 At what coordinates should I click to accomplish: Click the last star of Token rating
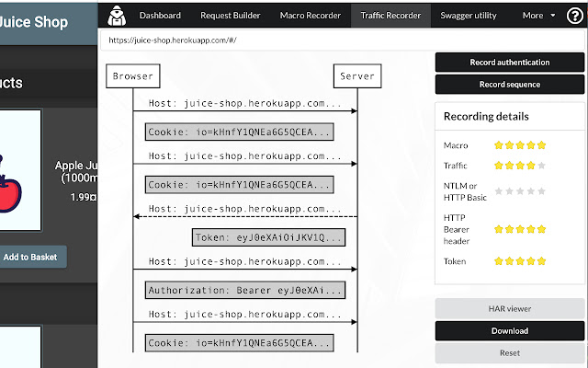click(541, 261)
